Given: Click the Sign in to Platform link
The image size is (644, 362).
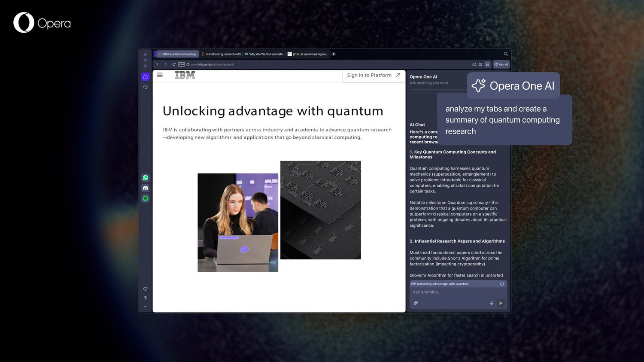Looking at the screenshot, I should [x=374, y=75].
